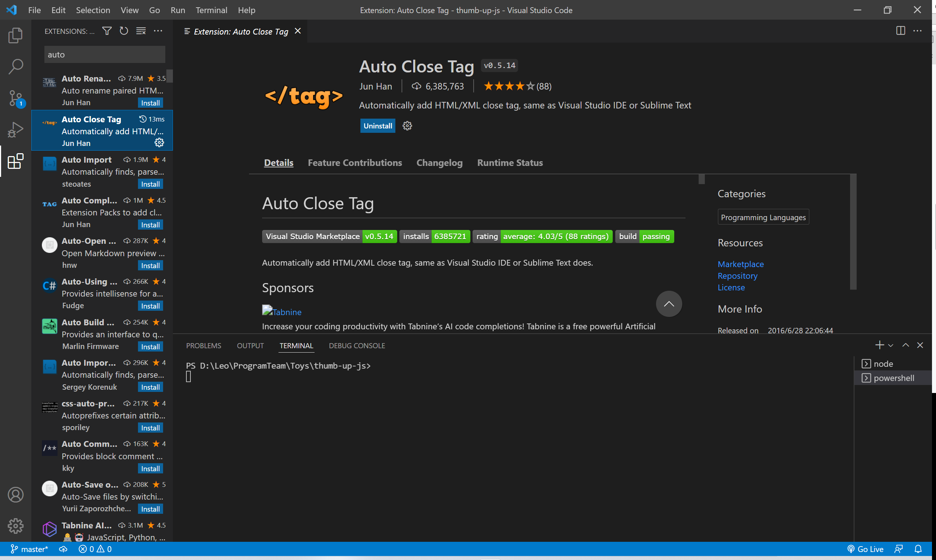936x560 pixels.
Task: Install Auto-Open Markdown preview by hnw
Action: [150, 266]
